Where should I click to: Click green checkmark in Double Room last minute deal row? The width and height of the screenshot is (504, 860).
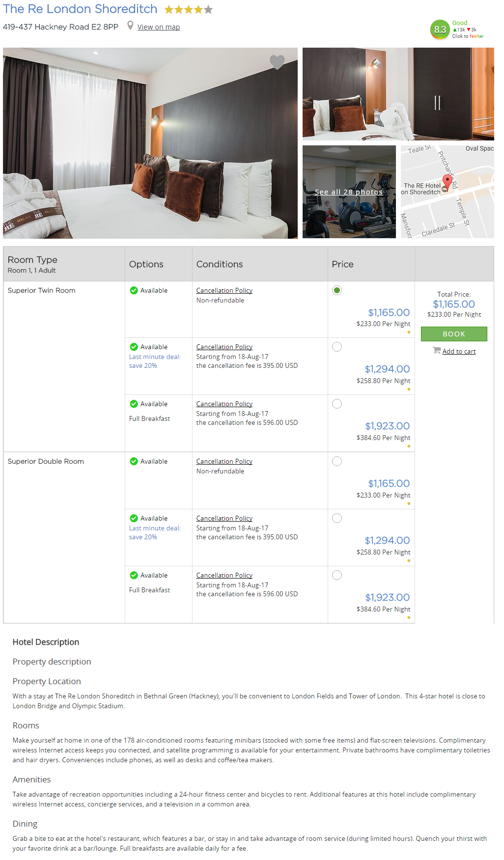click(134, 518)
